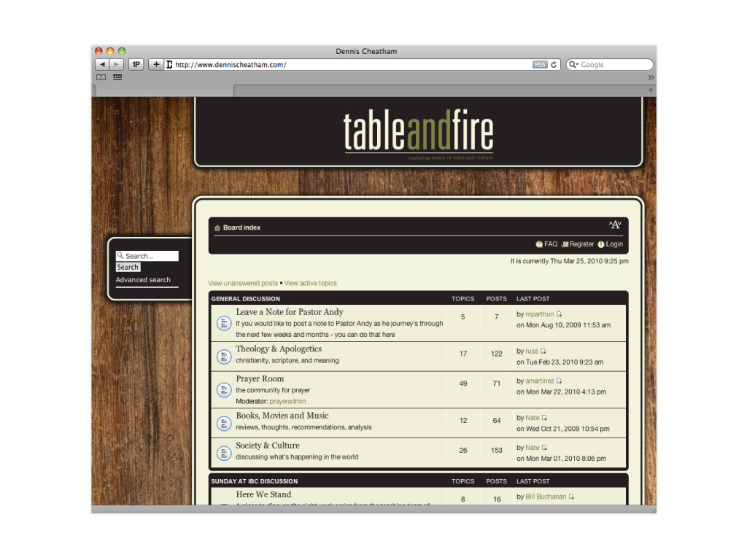Screen dimensions: 747x560
Task: Open Sunday at IBC Discussion category
Action: (255, 481)
